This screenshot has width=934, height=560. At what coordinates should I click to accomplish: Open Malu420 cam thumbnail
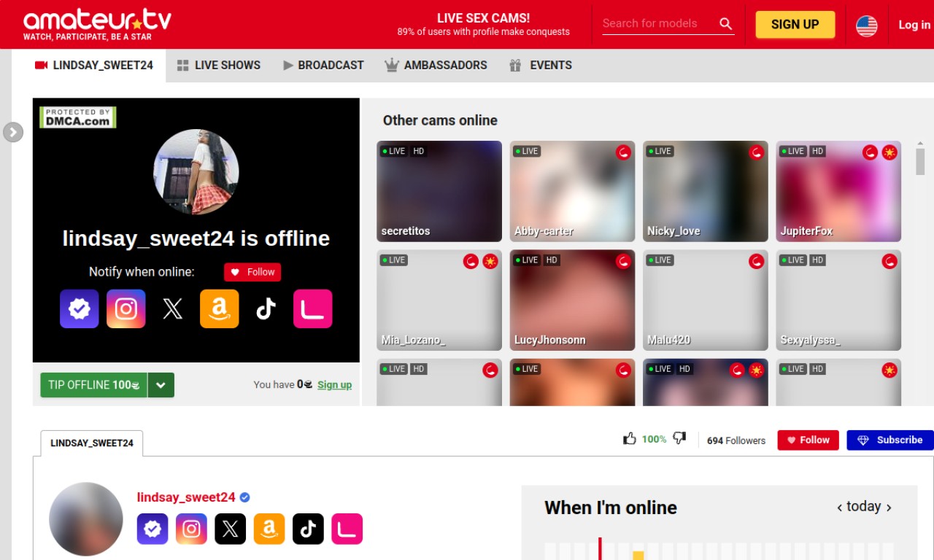pos(706,300)
